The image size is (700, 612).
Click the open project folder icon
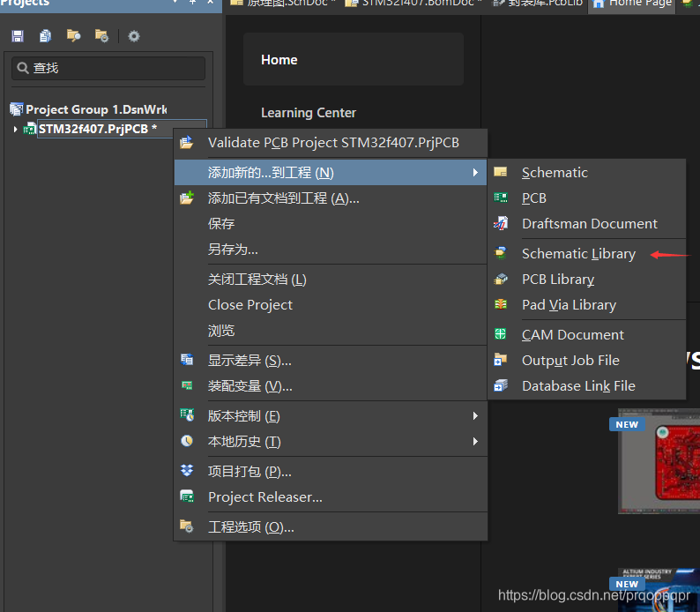[x=73, y=36]
